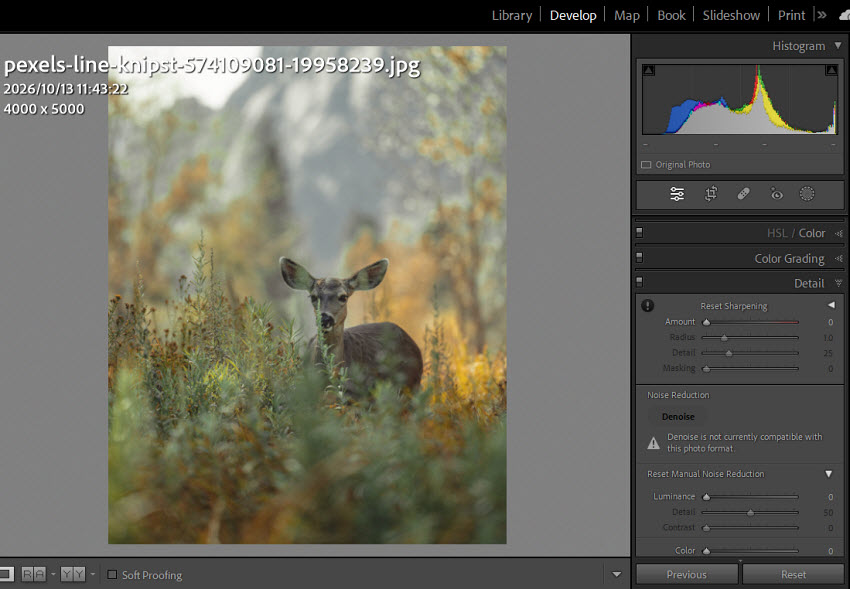Switch to the Print module
850x589 pixels.
point(791,16)
